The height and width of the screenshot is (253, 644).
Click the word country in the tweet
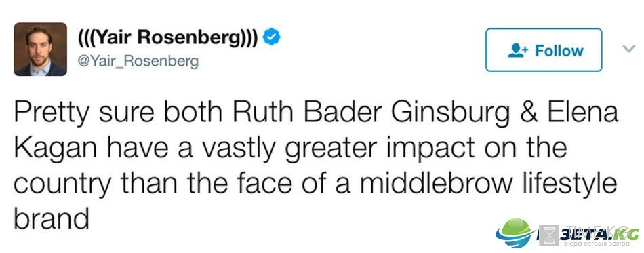63,184
